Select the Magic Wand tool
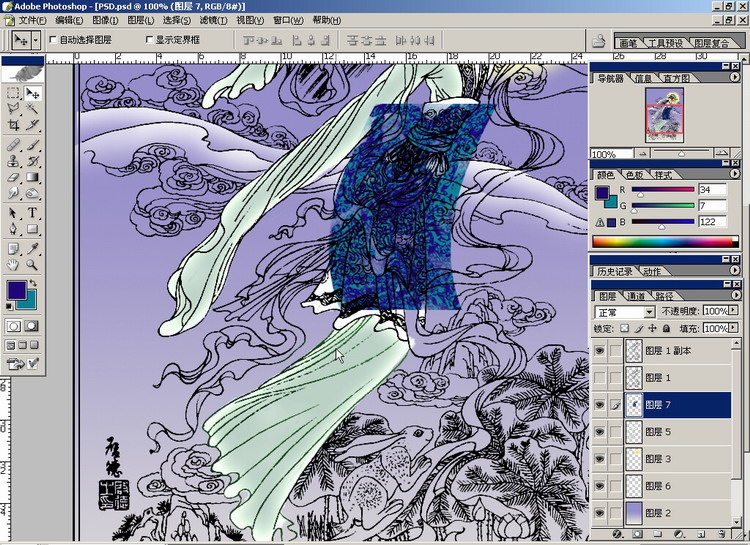The height and width of the screenshot is (545, 750). click(x=33, y=109)
